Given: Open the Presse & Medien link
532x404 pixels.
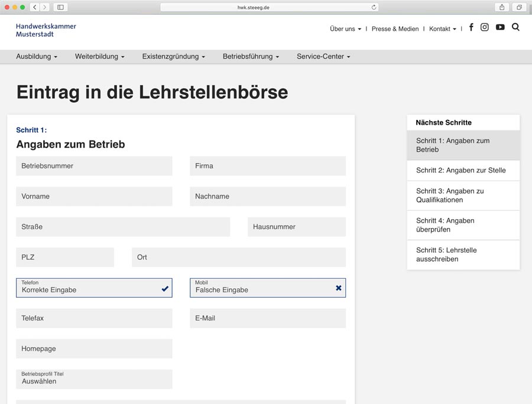Looking at the screenshot, I should point(395,29).
